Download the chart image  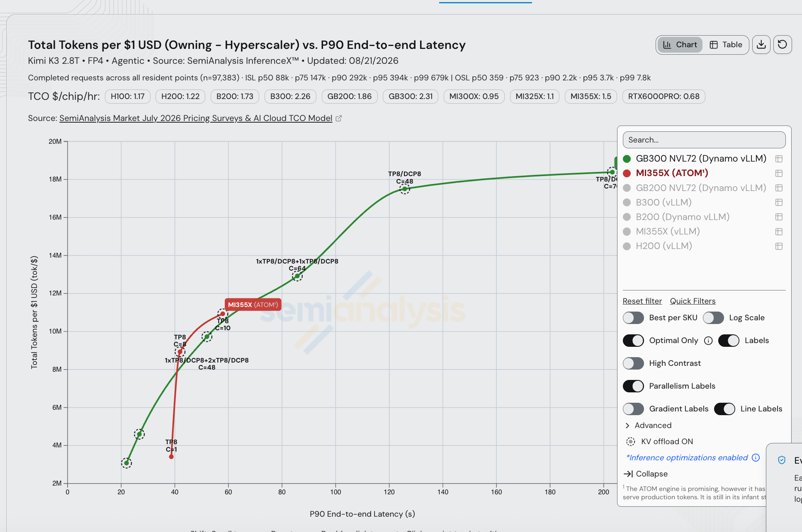[x=761, y=45]
